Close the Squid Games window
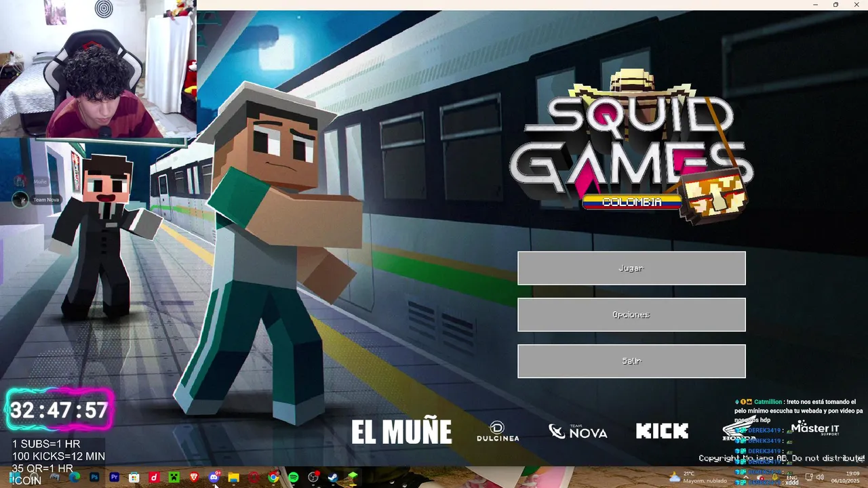This screenshot has height=488, width=868. tap(856, 5)
